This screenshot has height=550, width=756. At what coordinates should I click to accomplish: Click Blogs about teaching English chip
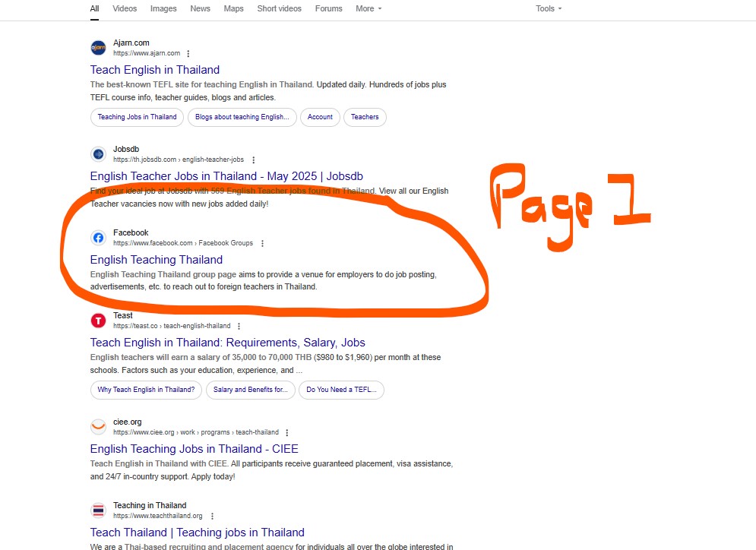click(x=242, y=117)
